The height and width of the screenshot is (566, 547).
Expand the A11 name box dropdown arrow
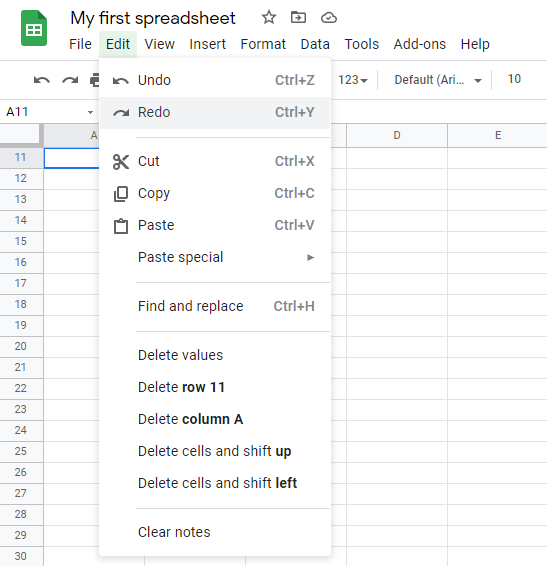coord(90,112)
